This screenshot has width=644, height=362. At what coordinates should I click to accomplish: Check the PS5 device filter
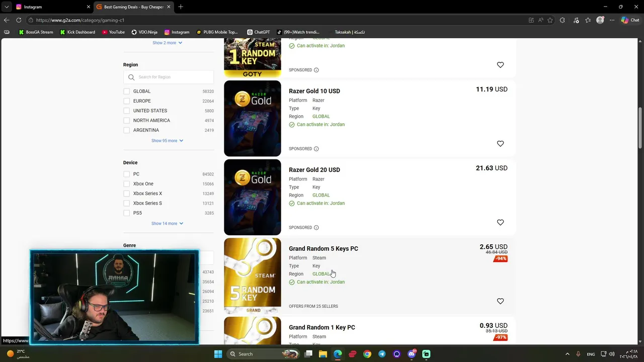(x=127, y=213)
